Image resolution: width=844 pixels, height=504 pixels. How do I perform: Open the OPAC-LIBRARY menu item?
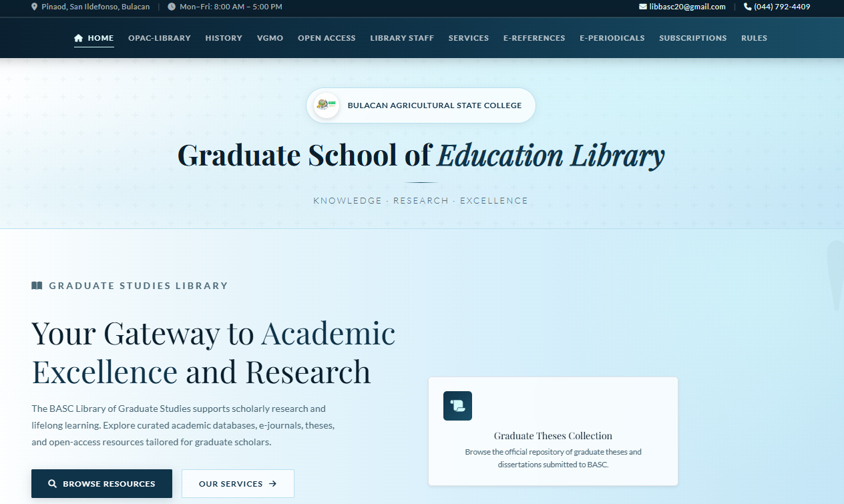(160, 38)
